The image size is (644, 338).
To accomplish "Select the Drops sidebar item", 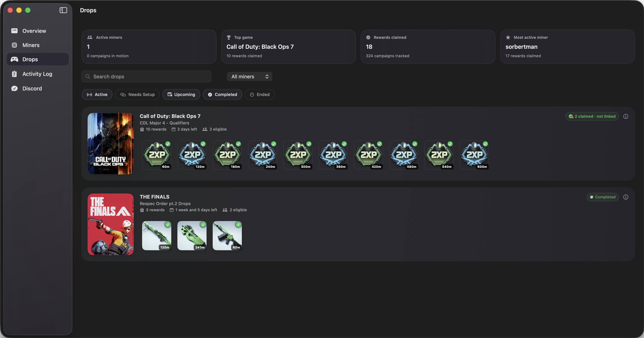I will [x=38, y=59].
